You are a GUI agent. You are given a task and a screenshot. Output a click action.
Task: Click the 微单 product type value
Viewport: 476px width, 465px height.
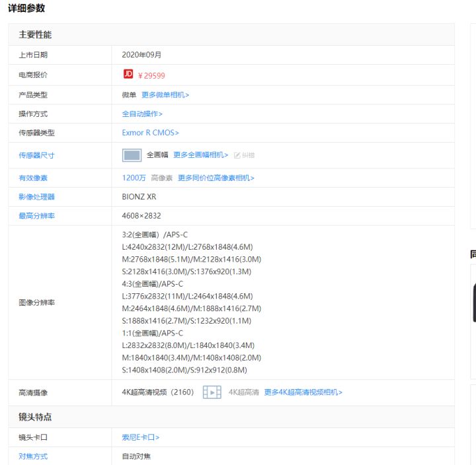pos(129,95)
